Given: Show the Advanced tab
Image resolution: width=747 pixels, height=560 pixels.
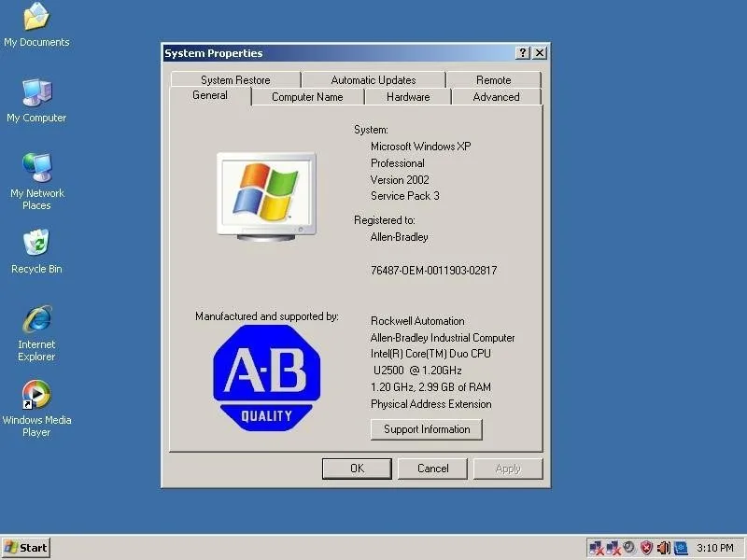Looking at the screenshot, I should pyautogui.click(x=496, y=97).
